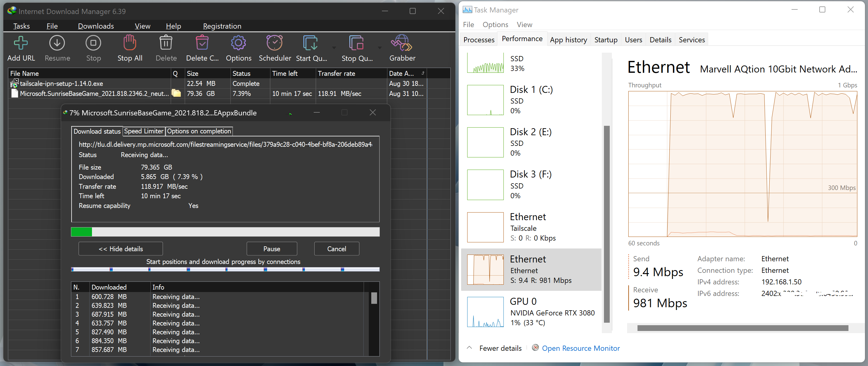Open the Downloads menu
Viewport: 868px width, 366px height.
coord(96,26)
